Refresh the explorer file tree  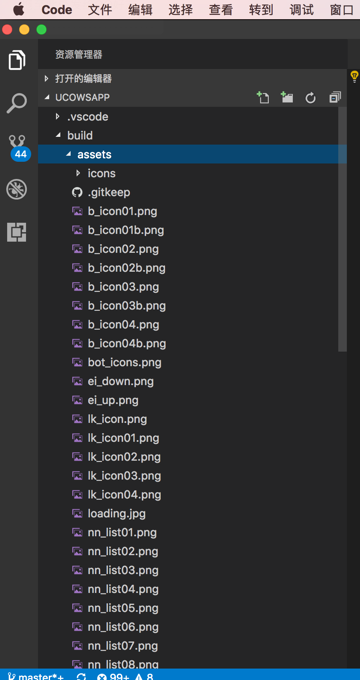pos(311,98)
